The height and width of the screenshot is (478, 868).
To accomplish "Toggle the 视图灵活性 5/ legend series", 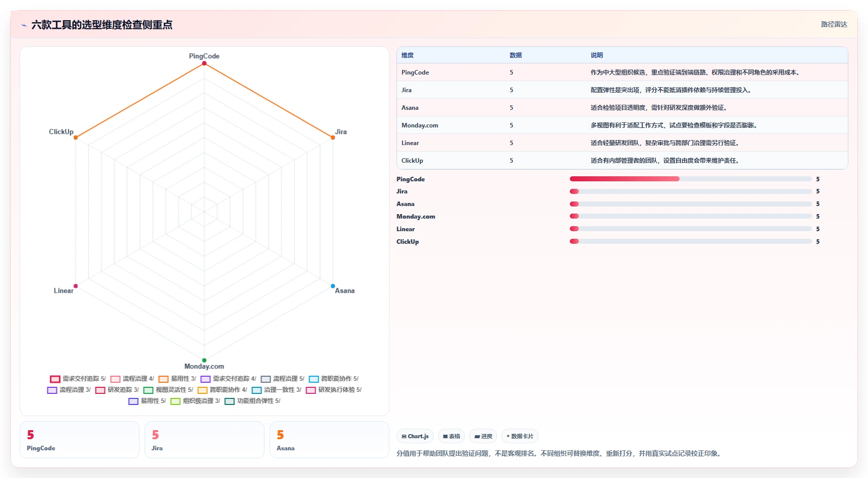I will [168, 390].
